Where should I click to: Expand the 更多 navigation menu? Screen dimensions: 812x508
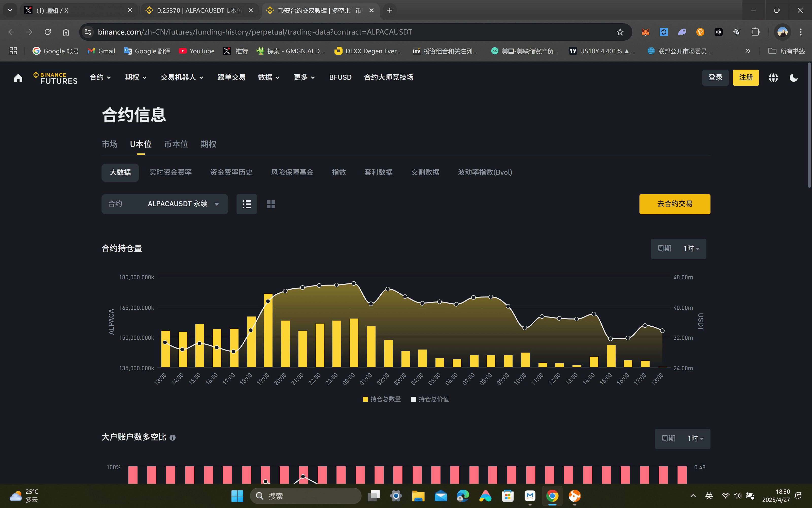click(x=304, y=77)
